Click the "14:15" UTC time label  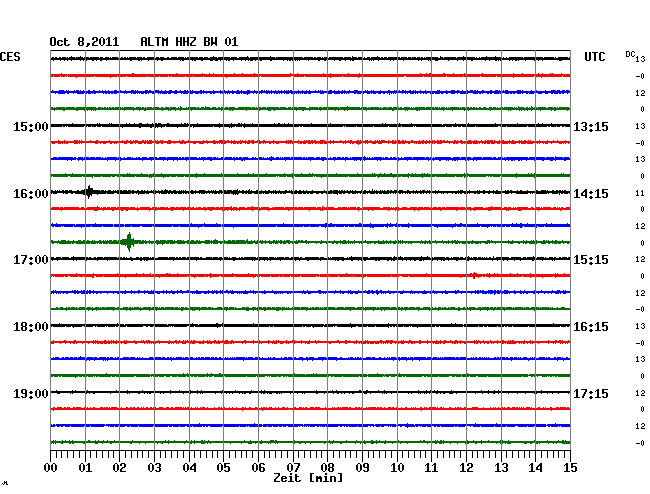coord(591,194)
